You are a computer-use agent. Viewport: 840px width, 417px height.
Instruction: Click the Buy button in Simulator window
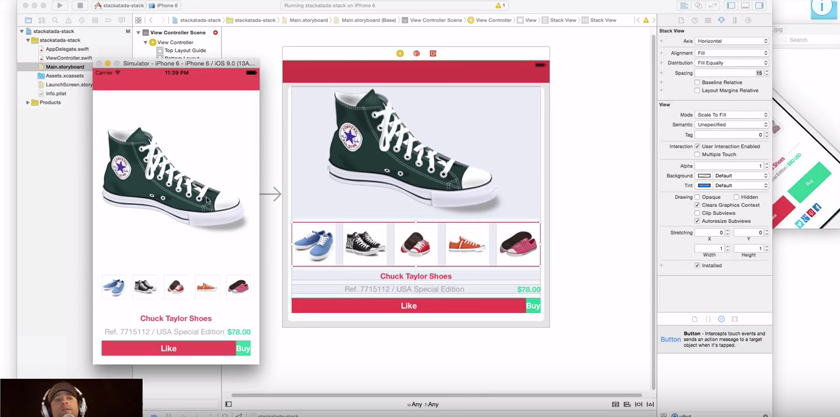(243, 348)
